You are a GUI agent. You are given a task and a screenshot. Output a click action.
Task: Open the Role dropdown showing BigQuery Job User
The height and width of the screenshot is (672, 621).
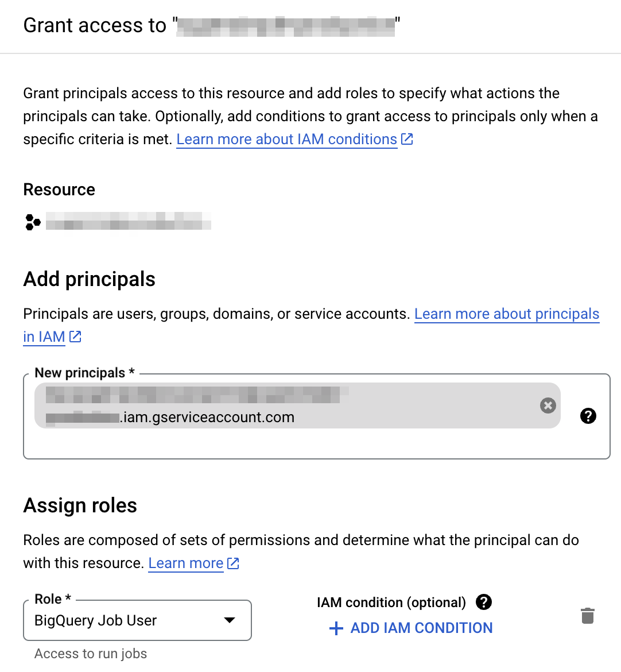[126, 620]
